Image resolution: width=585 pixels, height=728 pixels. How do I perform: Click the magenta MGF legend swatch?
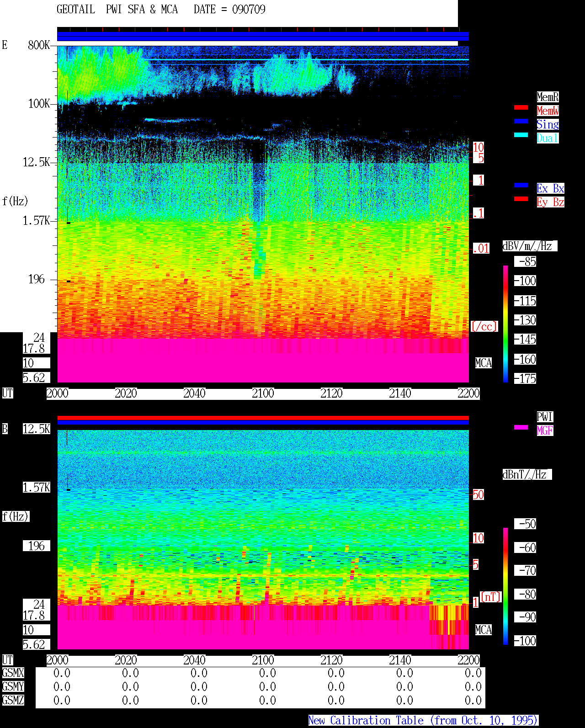coord(521,427)
